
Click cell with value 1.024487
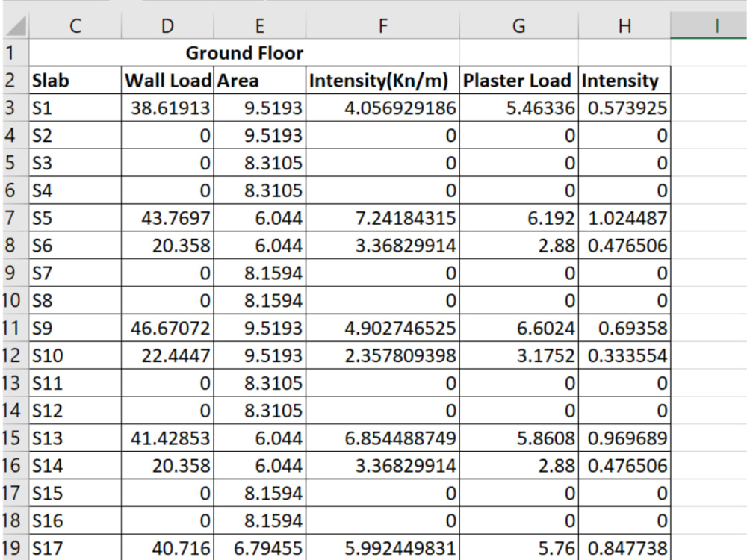pos(624,218)
